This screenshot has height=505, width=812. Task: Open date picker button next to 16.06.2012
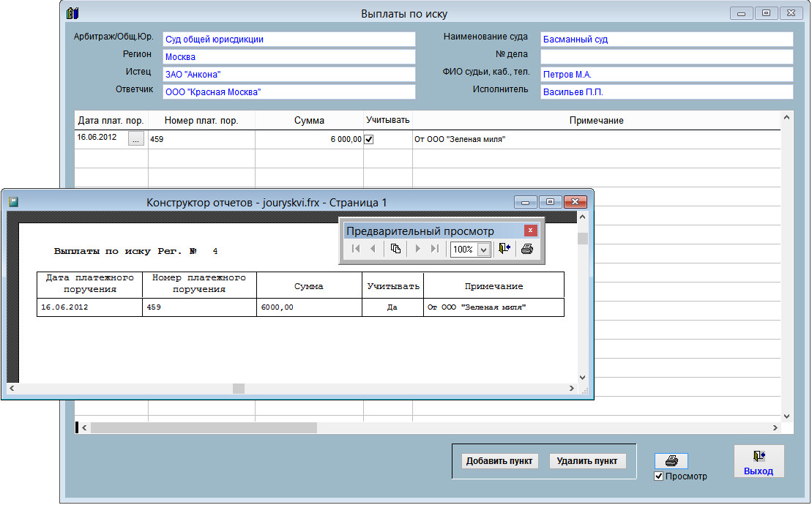[135, 139]
